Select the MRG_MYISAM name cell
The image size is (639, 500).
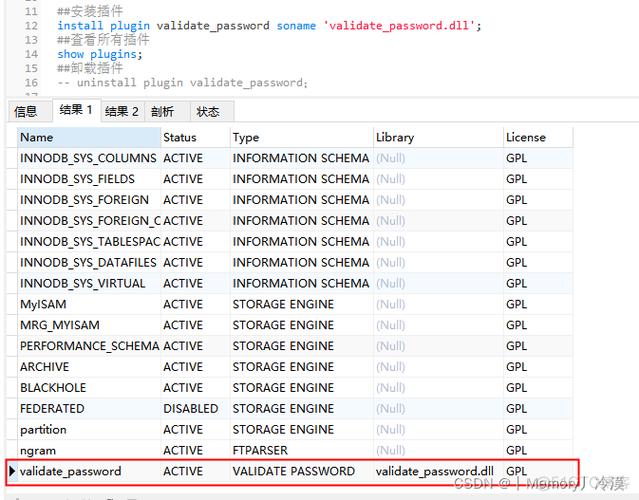click(89, 325)
